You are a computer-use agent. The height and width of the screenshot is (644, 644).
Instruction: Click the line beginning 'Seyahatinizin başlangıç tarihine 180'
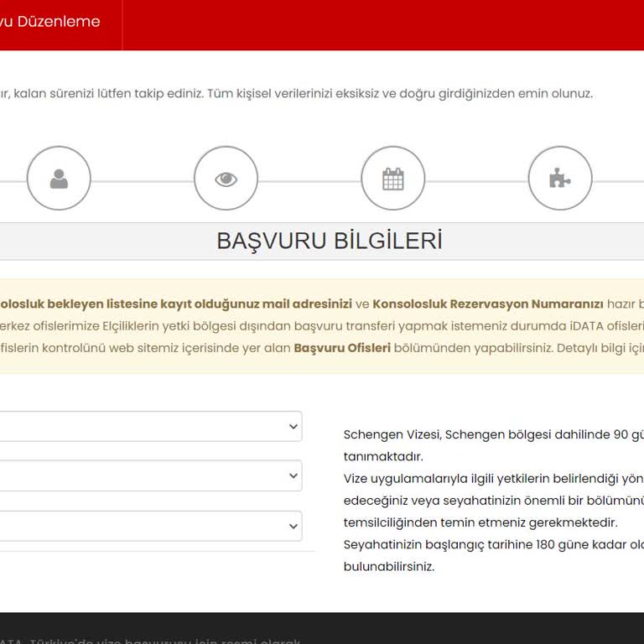tap(494, 544)
